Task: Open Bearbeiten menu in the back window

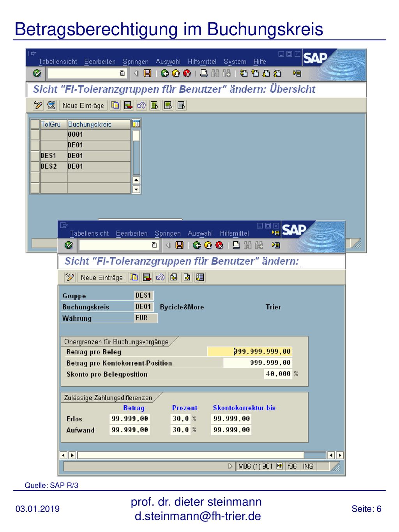Action: [100, 62]
